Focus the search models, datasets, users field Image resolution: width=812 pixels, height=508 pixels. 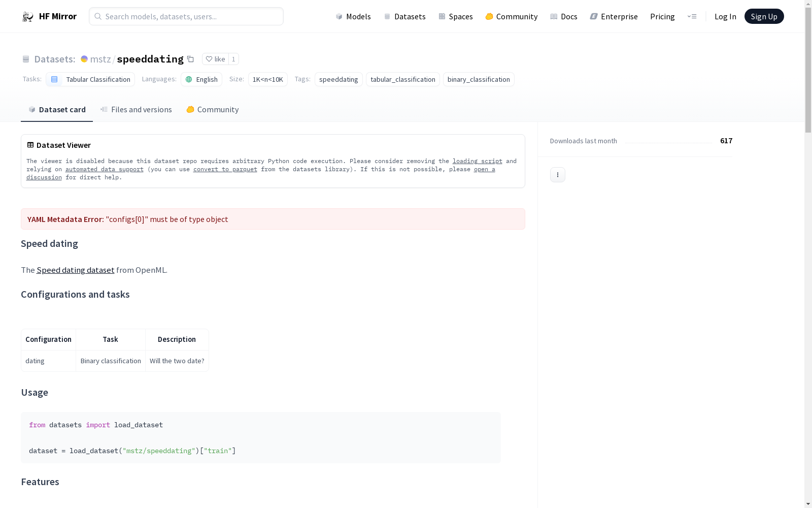(x=186, y=16)
